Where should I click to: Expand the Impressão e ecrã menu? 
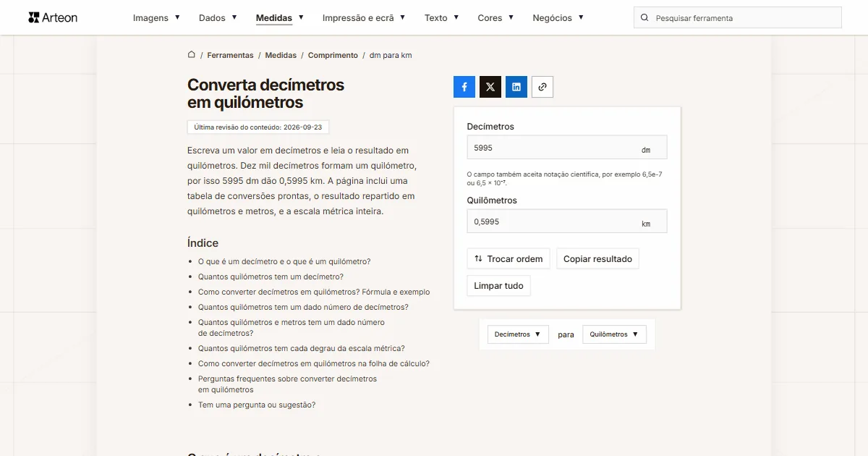(364, 18)
